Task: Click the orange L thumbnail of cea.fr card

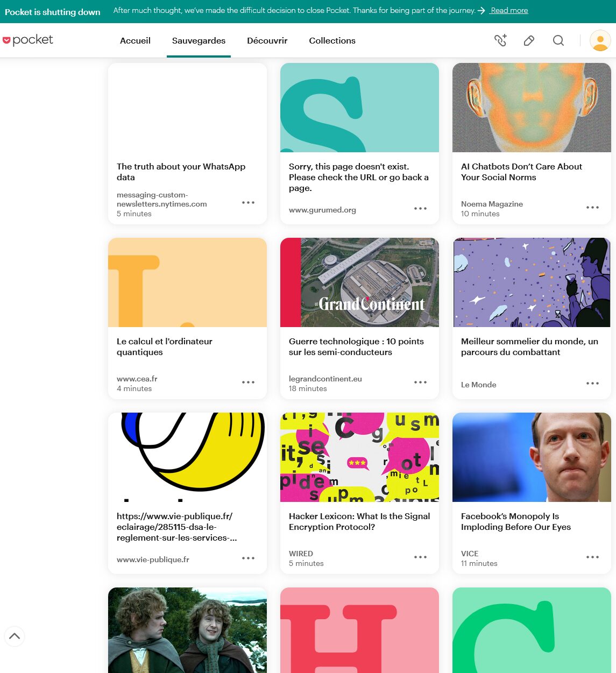Action: pos(187,282)
